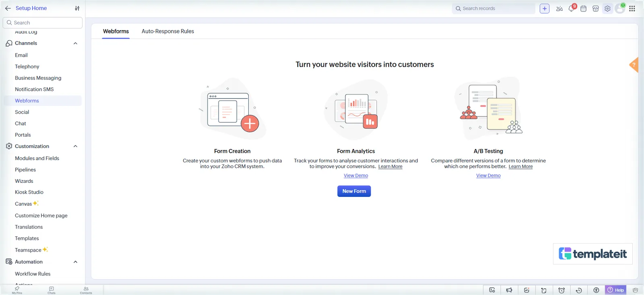
Task: Open the sidebar filter settings icon
Action: click(77, 8)
